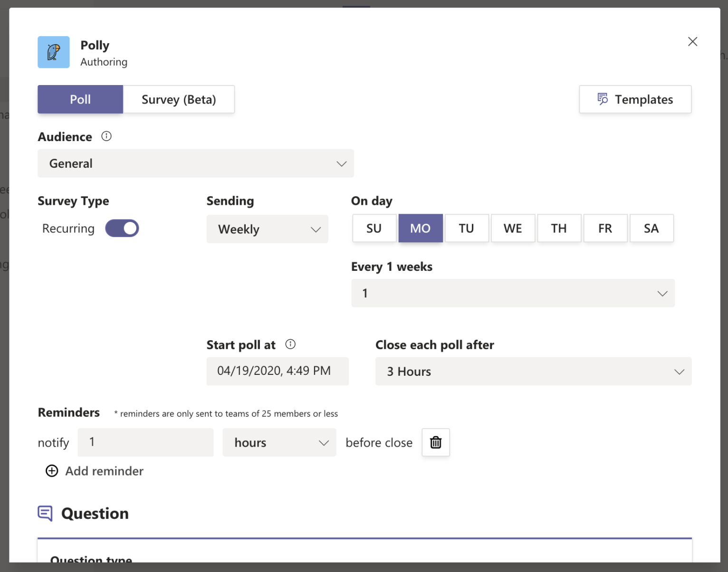Select FR as the sending day
The width and height of the screenshot is (728, 572).
pos(605,229)
